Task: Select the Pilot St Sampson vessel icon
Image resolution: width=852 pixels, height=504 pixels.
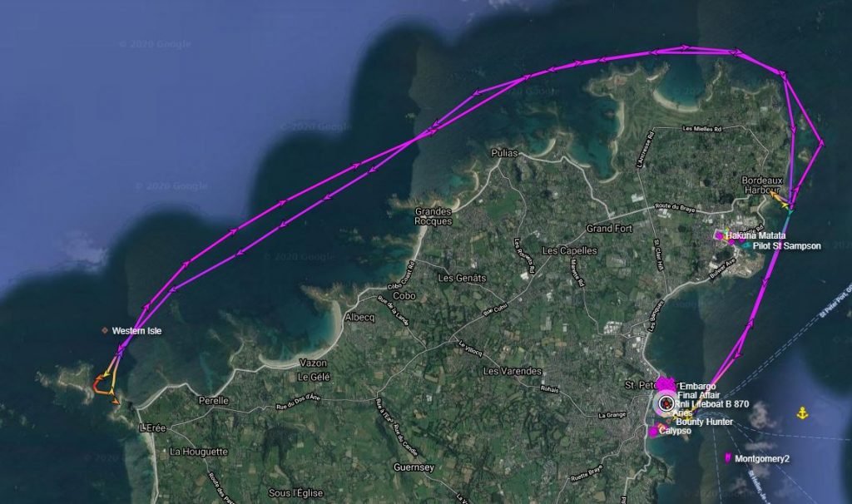Action: pos(747,245)
